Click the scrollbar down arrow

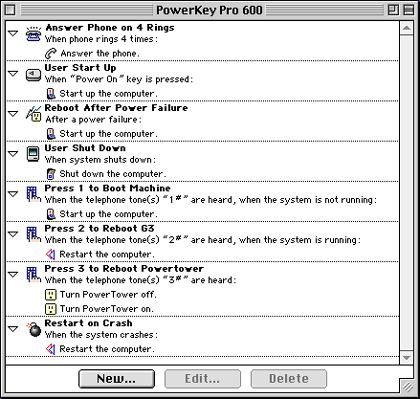[x=406, y=358]
